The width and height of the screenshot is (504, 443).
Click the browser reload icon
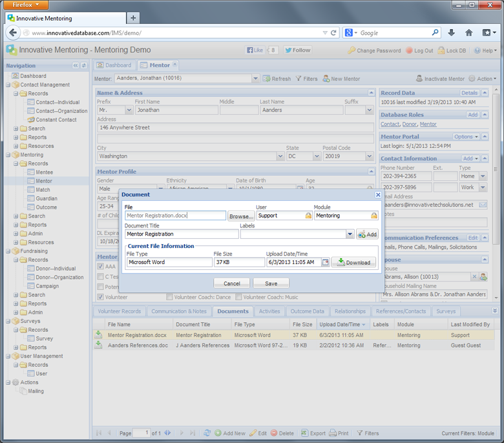click(333, 32)
